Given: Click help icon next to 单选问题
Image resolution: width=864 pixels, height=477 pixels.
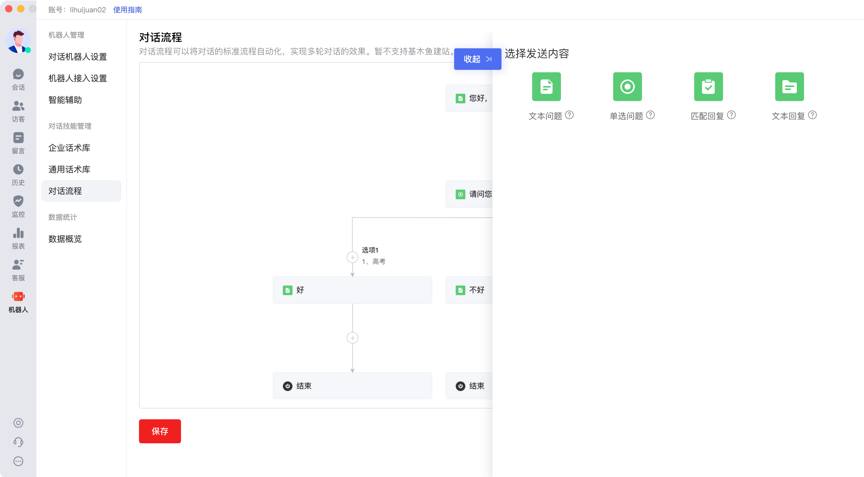Looking at the screenshot, I should point(650,115).
